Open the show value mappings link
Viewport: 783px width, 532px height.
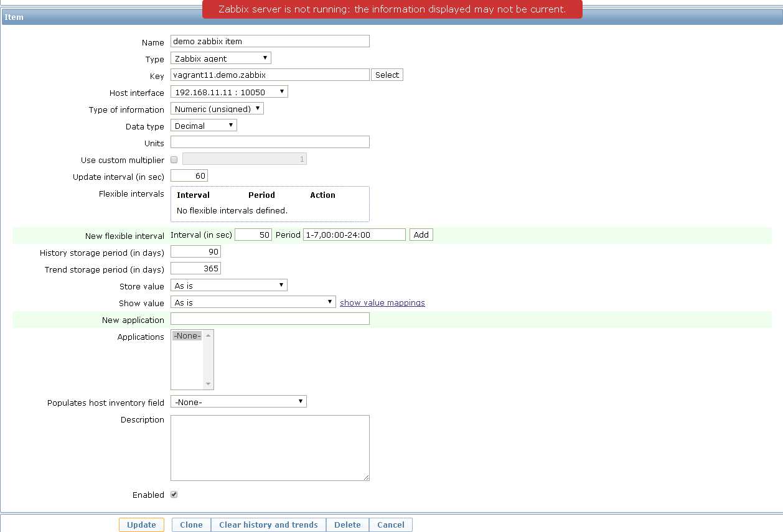(382, 302)
